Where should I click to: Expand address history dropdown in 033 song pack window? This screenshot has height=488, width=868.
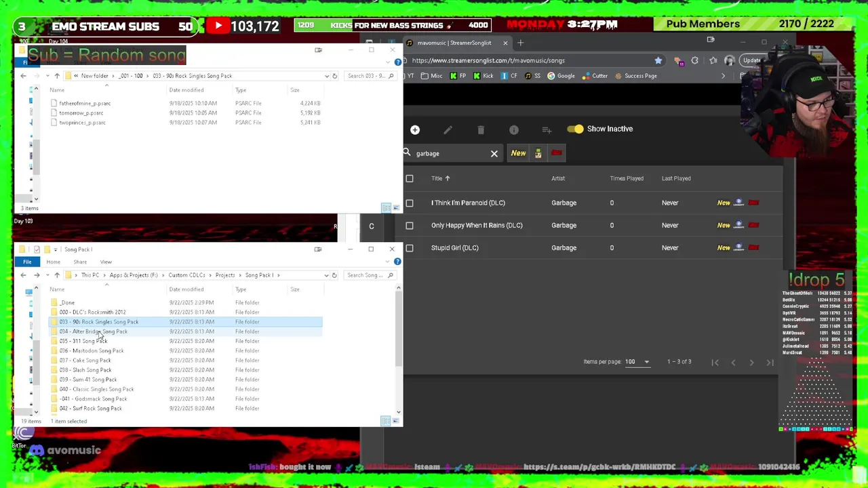(x=327, y=76)
